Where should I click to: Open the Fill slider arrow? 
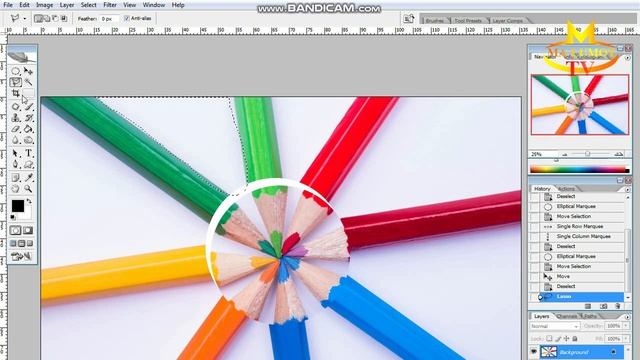pyautogui.click(x=627, y=339)
